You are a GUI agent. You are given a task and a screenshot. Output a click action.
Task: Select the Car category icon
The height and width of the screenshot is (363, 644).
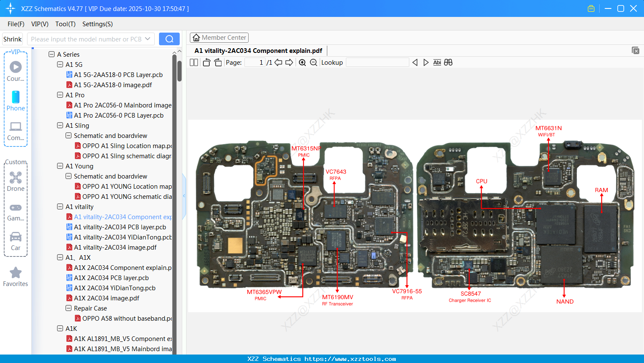coord(15,237)
